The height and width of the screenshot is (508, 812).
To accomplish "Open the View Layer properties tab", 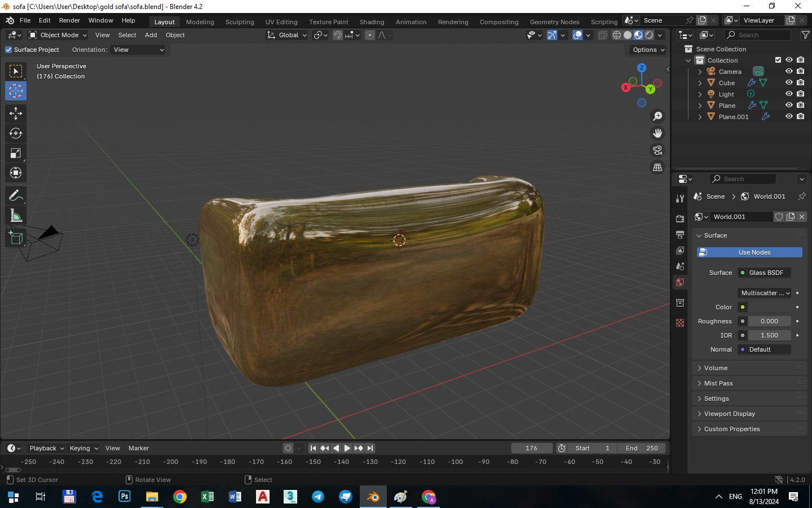I will (680, 250).
